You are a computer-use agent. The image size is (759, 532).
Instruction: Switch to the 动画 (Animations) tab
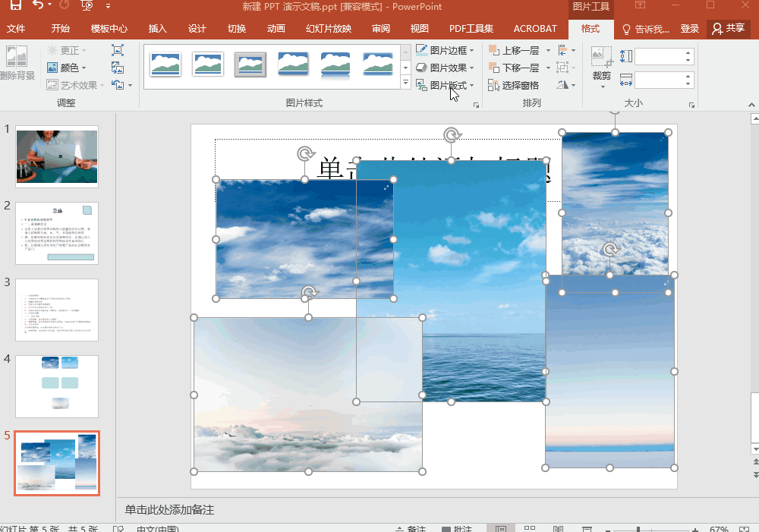[276, 29]
